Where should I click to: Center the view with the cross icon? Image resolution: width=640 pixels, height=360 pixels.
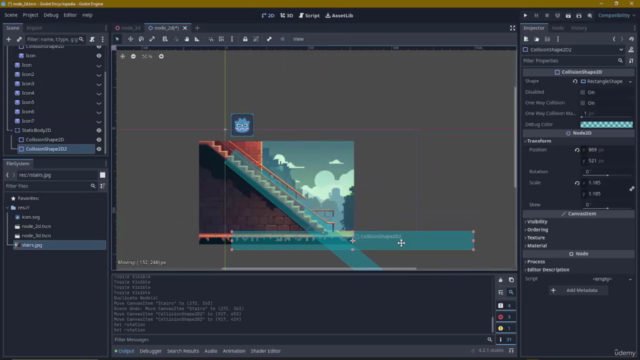122,56
